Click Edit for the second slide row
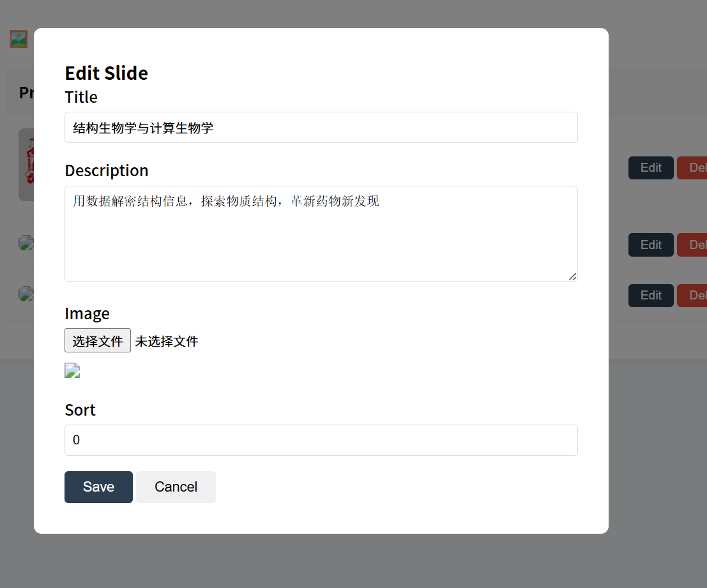707x588 pixels. 651,245
